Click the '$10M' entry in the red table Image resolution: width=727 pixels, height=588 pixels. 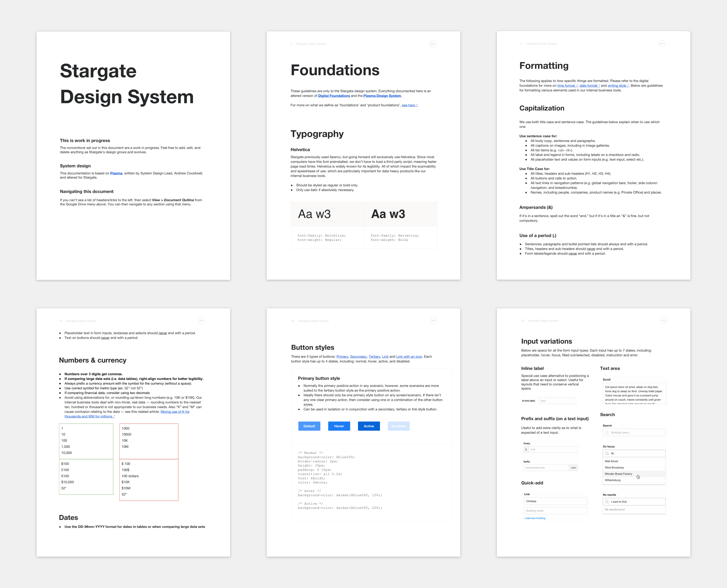coord(126,488)
